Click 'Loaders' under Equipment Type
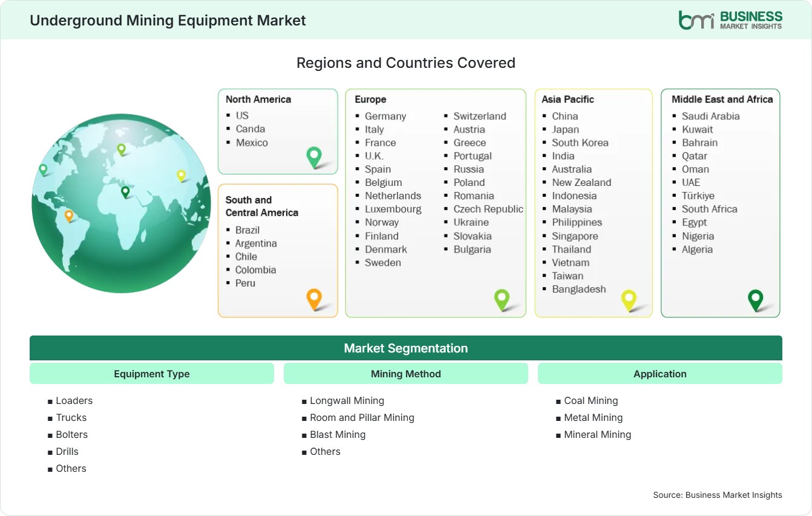The height and width of the screenshot is (516, 812). (x=74, y=401)
